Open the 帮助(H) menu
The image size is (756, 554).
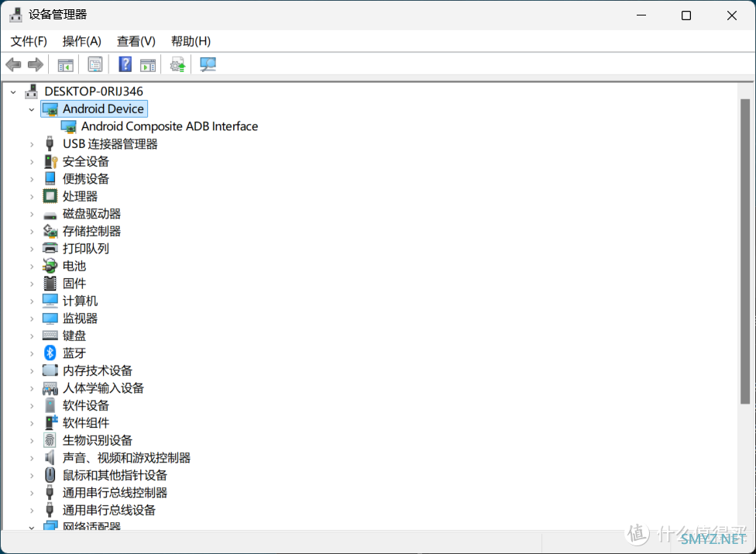pyautogui.click(x=191, y=42)
